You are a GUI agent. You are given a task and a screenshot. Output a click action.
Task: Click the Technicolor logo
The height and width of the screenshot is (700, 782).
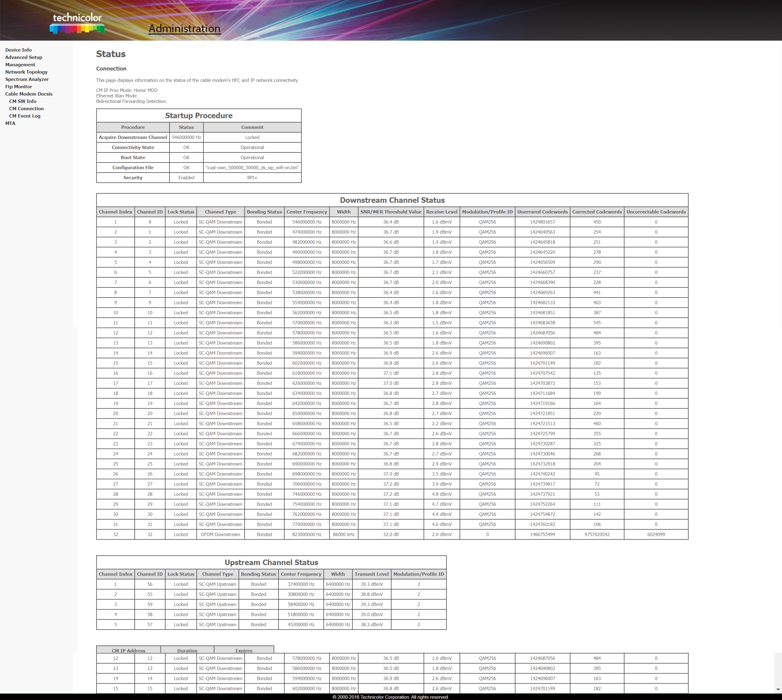click(x=77, y=23)
